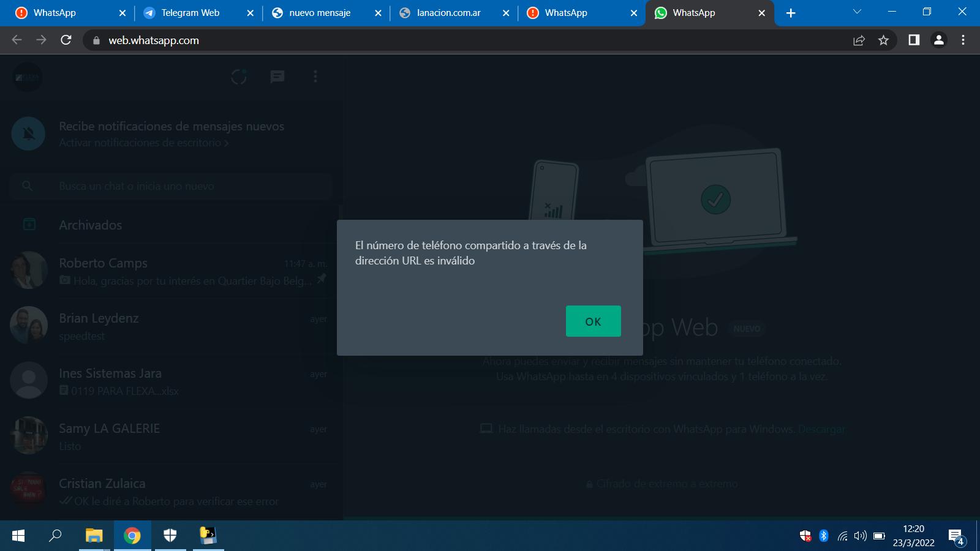Image resolution: width=980 pixels, height=551 pixels.
Task: Click the Archivados box icon
Action: [29, 225]
